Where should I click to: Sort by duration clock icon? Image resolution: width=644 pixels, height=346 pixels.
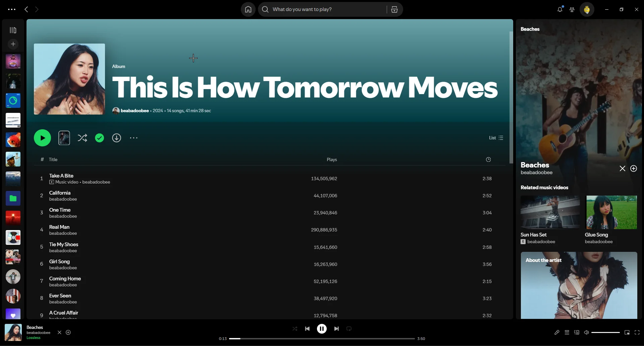click(x=488, y=159)
